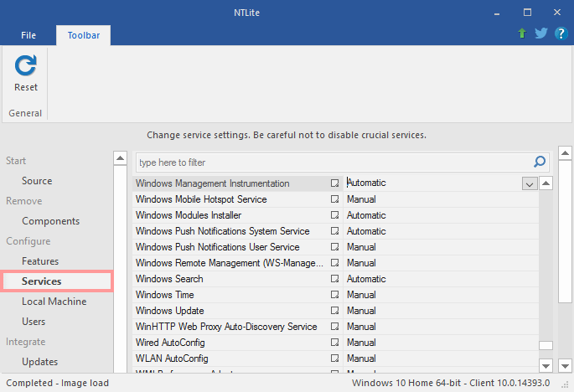The width and height of the screenshot is (574, 392).
Task: Click the Automatic value for Windows Modules Installer
Action: coord(366,215)
